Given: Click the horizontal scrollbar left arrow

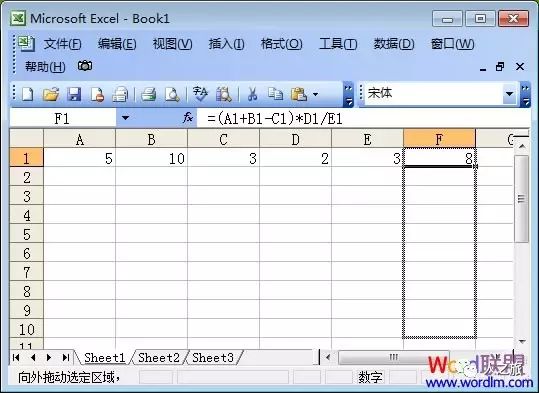Looking at the screenshot, I should (328, 358).
